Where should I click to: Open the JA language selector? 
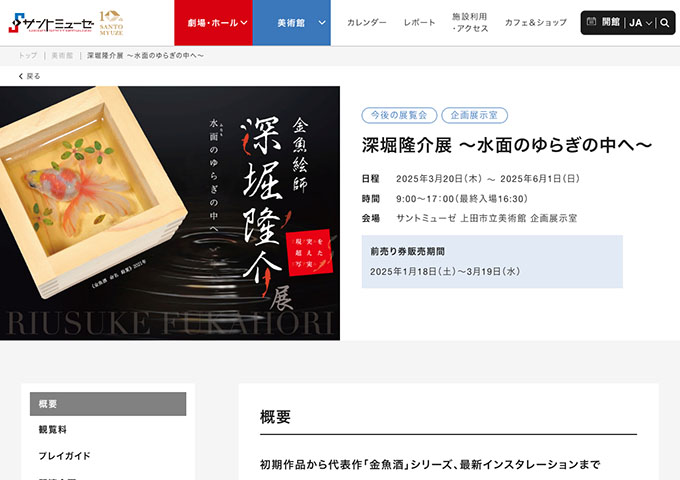(641, 23)
